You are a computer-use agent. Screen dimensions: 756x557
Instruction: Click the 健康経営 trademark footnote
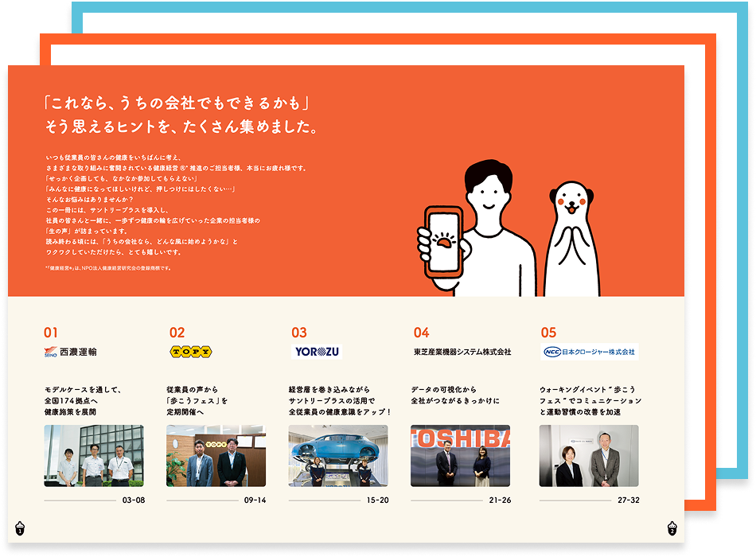108,268
